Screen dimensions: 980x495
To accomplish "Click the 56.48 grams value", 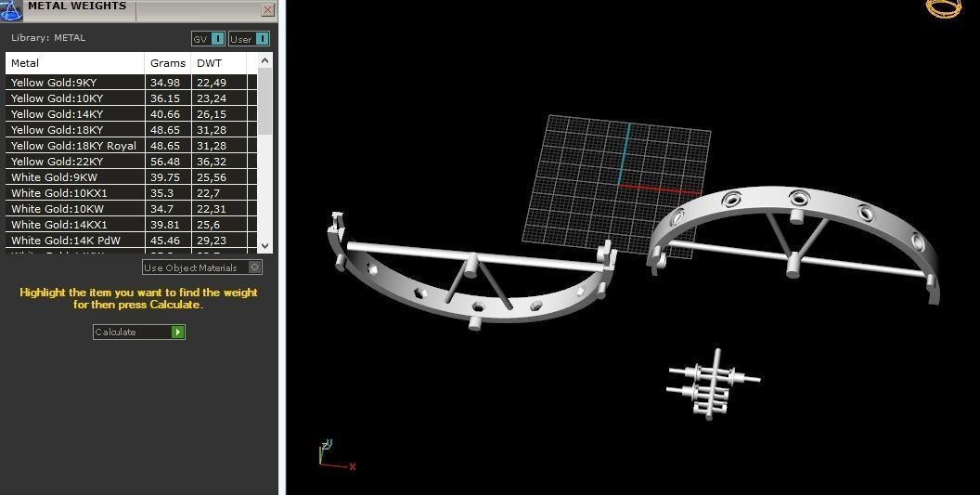I will coord(165,162).
